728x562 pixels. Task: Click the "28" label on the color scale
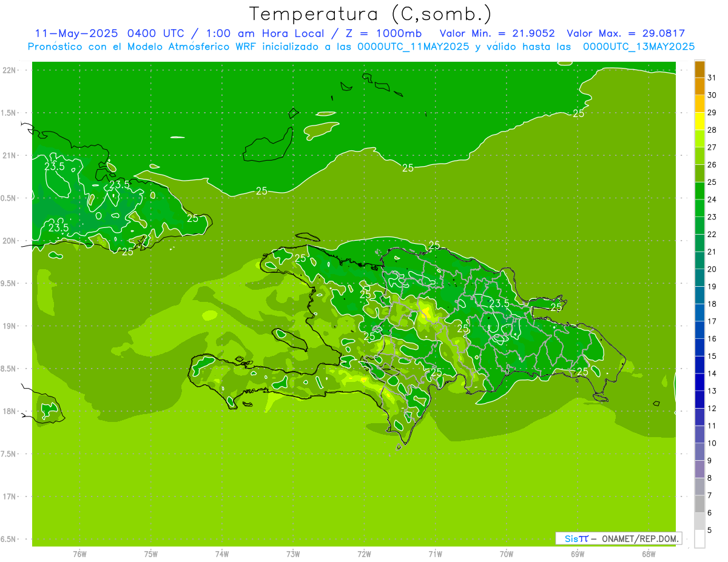click(712, 130)
